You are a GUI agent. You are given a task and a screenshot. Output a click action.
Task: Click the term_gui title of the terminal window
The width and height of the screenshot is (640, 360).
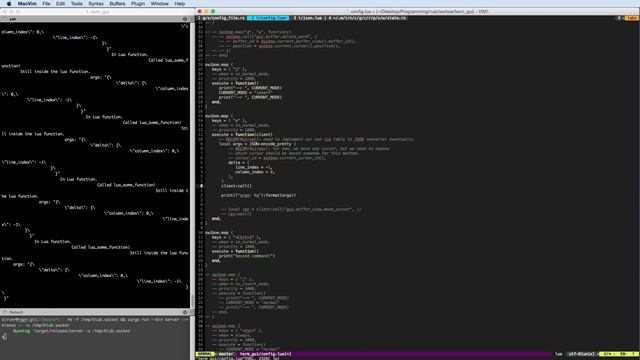98,12
